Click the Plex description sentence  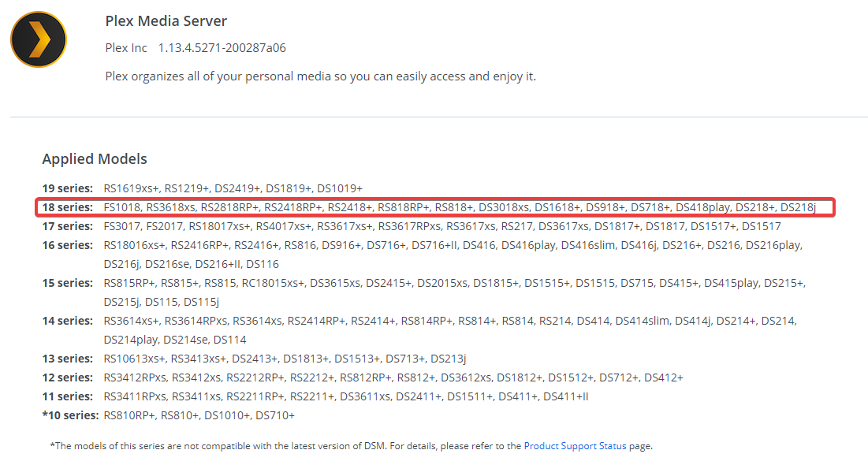(x=320, y=76)
